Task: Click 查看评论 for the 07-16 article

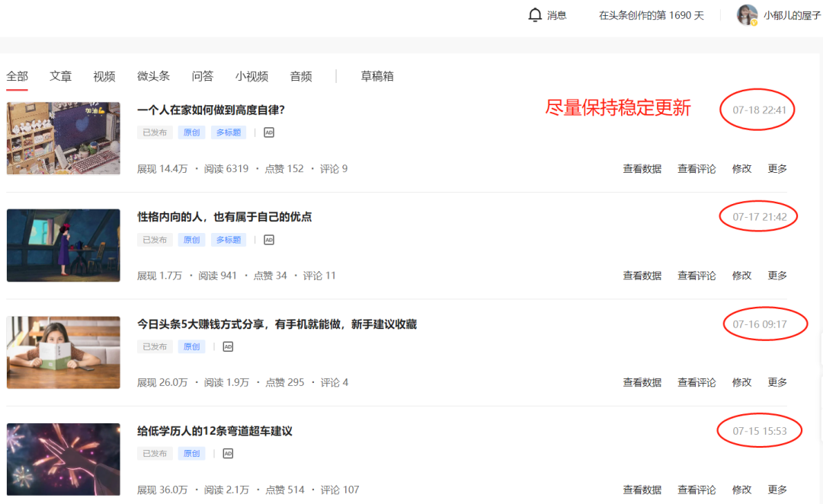Action: (697, 383)
